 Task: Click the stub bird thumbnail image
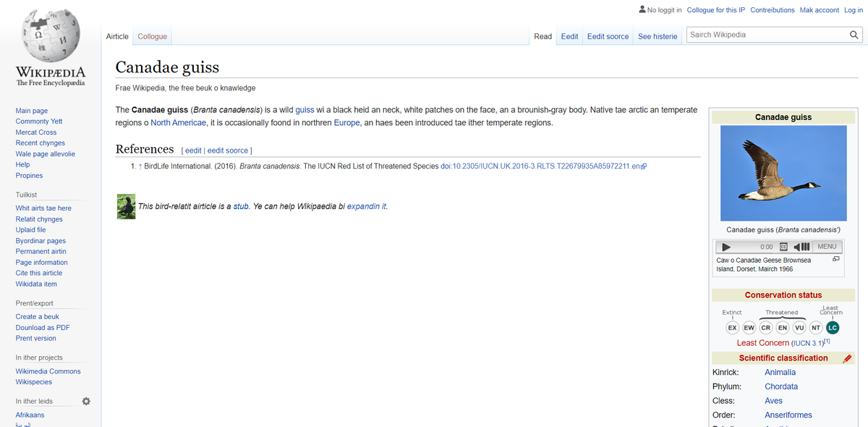(x=126, y=206)
